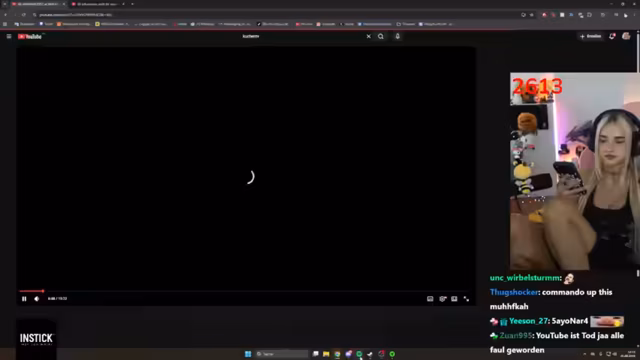Enter fullscreen mode
The height and width of the screenshot is (360, 640).
pyautogui.click(x=466, y=299)
